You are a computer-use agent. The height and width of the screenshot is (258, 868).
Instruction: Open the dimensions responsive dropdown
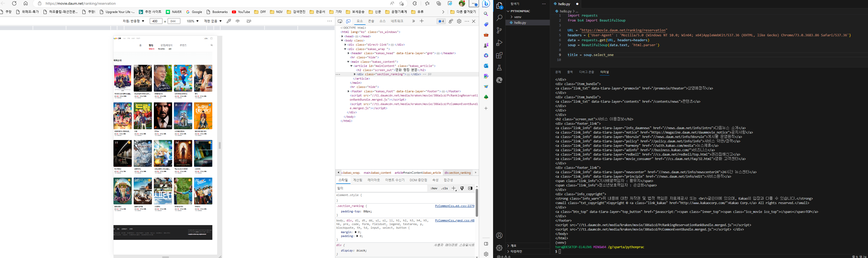pyautogui.click(x=133, y=21)
